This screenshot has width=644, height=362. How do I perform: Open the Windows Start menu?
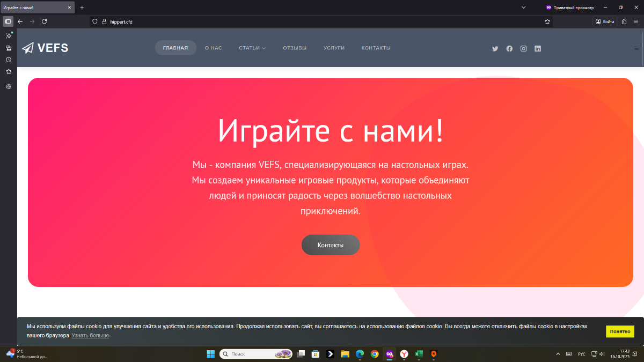point(210,354)
